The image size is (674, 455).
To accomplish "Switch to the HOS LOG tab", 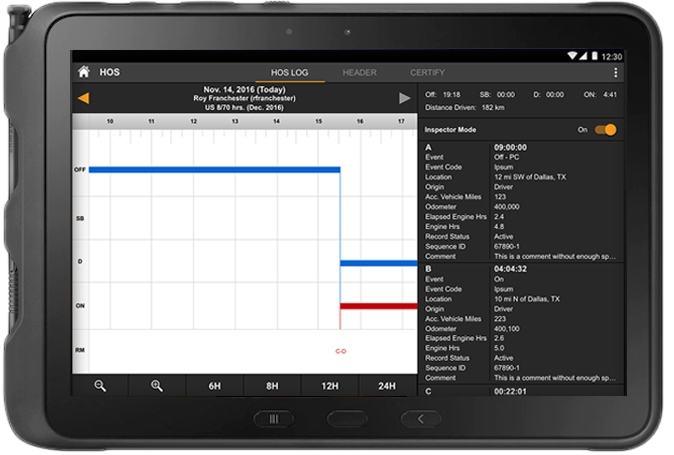I will point(289,73).
